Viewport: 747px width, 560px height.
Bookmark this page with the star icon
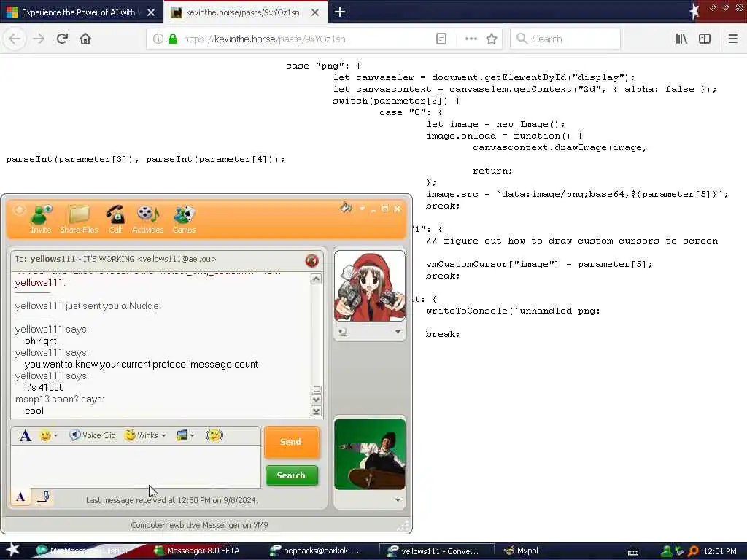pos(492,39)
